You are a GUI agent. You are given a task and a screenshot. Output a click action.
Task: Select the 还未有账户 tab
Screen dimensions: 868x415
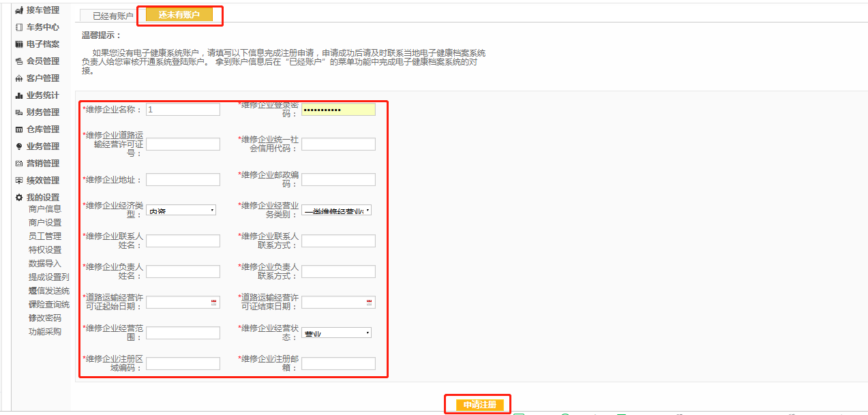click(179, 14)
